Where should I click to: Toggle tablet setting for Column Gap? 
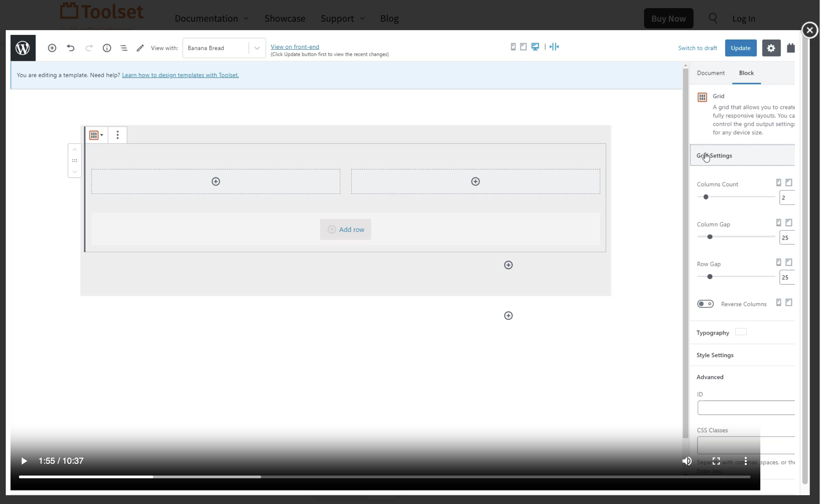coord(789,223)
